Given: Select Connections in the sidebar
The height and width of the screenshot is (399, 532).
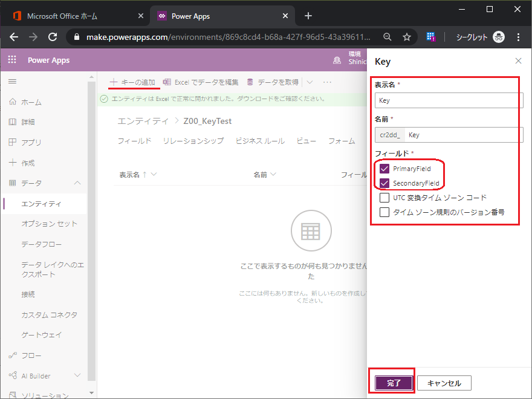Looking at the screenshot, I should tap(28, 294).
